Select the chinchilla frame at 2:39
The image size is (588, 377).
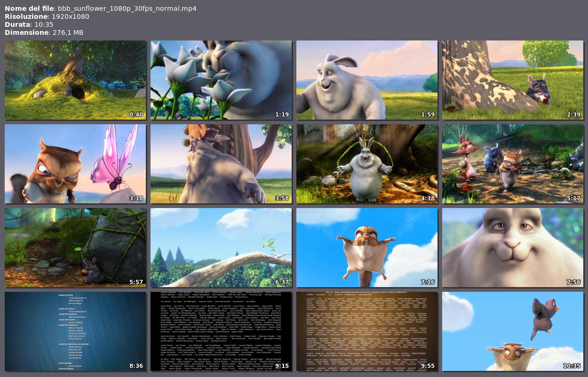click(513, 80)
